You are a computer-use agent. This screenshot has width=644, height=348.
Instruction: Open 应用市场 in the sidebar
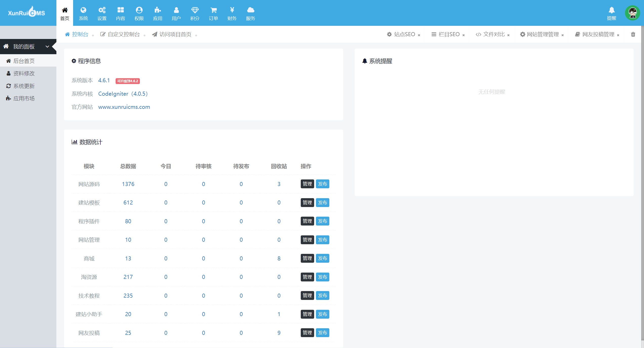click(28, 98)
